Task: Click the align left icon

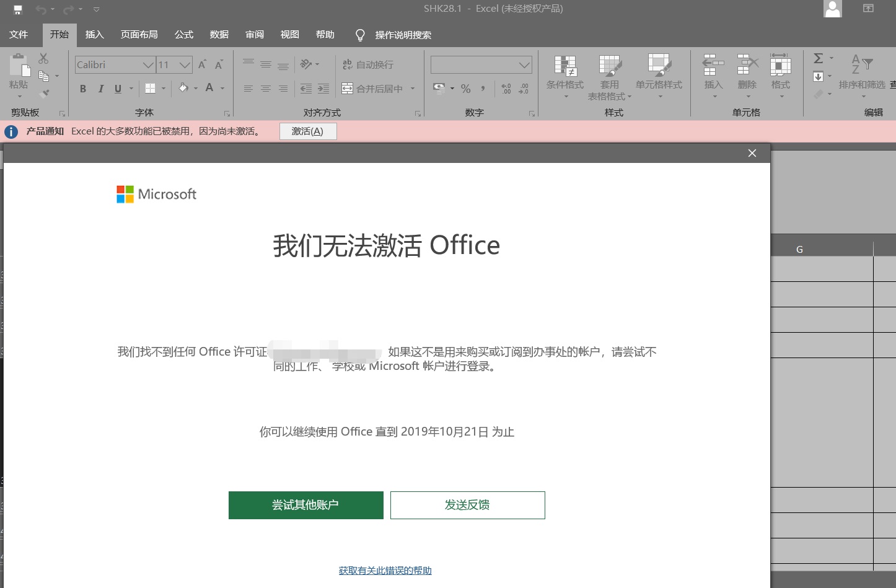Action: point(248,89)
